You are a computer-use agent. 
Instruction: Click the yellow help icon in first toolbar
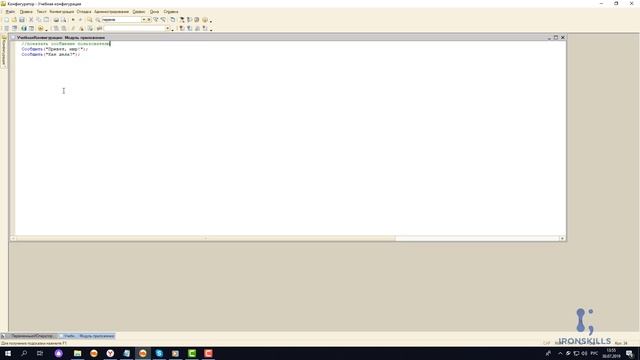[x=204, y=20]
